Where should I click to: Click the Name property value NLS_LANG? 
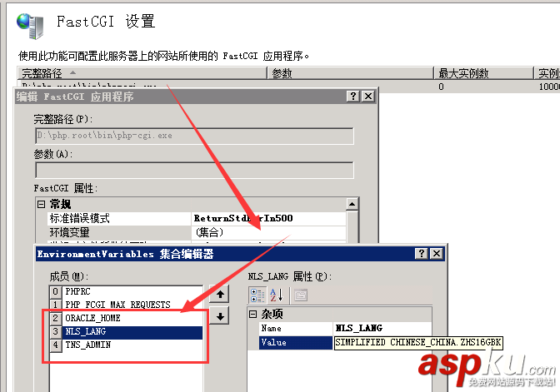tap(382, 328)
